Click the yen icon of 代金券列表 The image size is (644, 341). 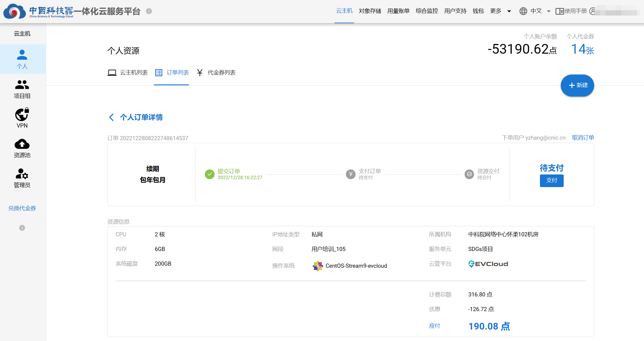(200, 73)
